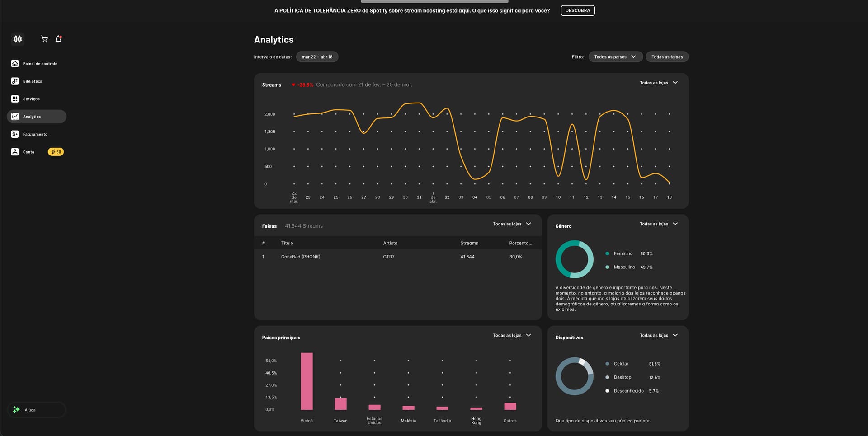This screenshot has width=868, height=436.
Task: Click the DESCUBRA banner button
Action: click(577, 10)
